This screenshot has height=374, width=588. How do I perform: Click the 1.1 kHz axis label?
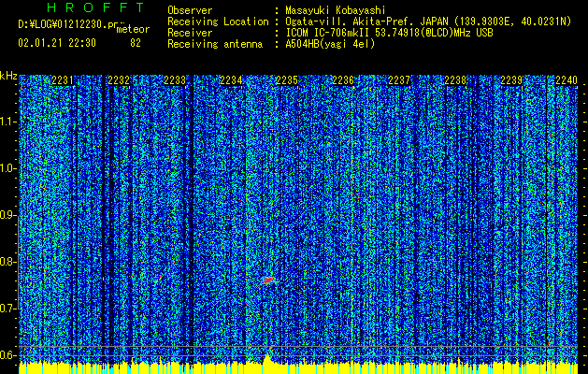tap(7, 122)
